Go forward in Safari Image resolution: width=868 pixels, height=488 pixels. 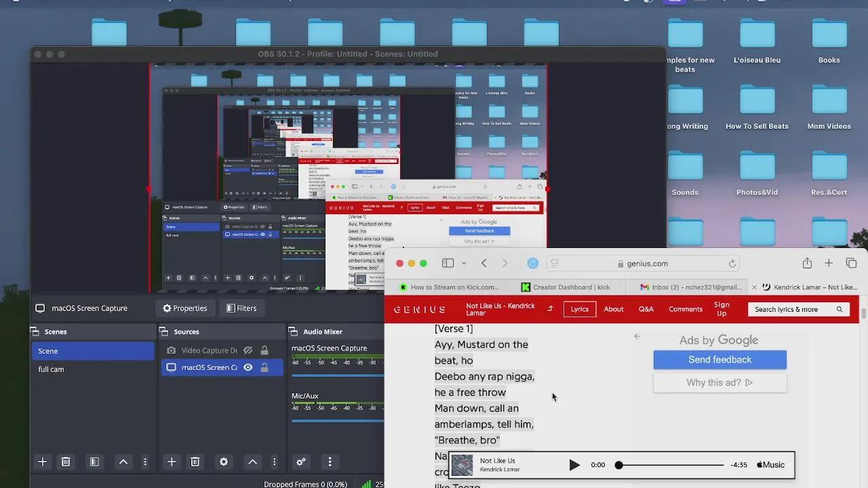[x=505, y=263]
